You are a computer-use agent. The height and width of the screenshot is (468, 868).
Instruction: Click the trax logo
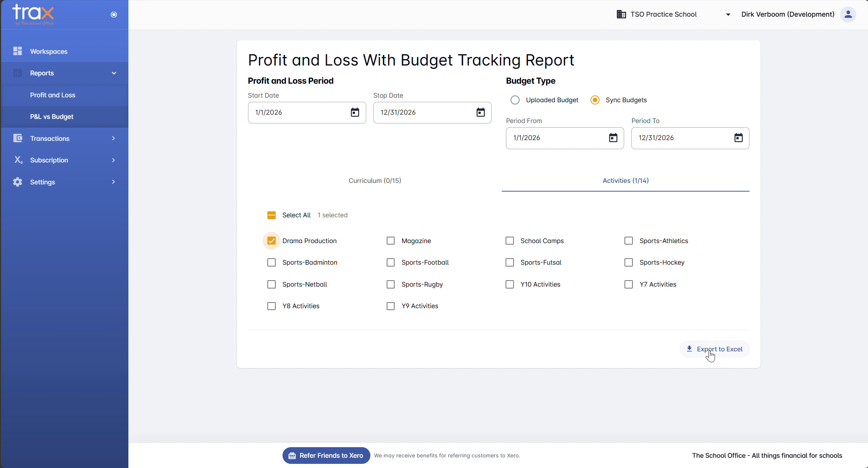(33, 15)
